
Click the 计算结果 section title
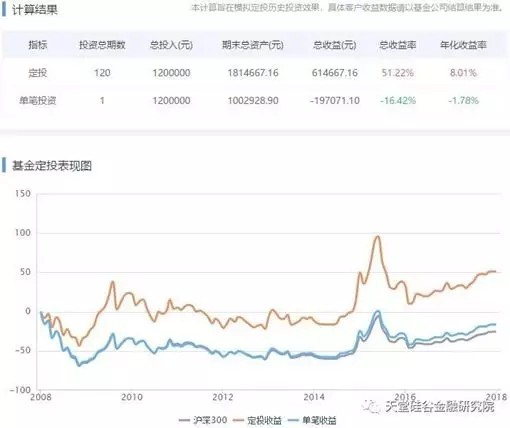click(x=35, y=10)
